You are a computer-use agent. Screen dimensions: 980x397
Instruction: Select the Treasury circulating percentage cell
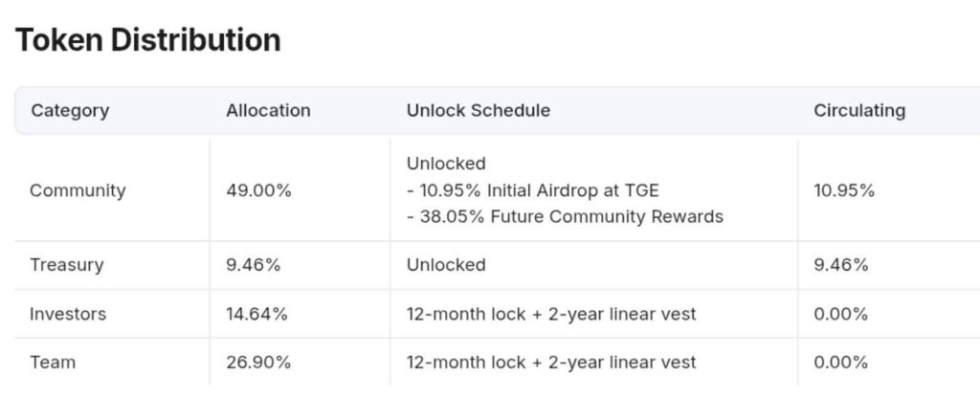[x=840, y=265]
